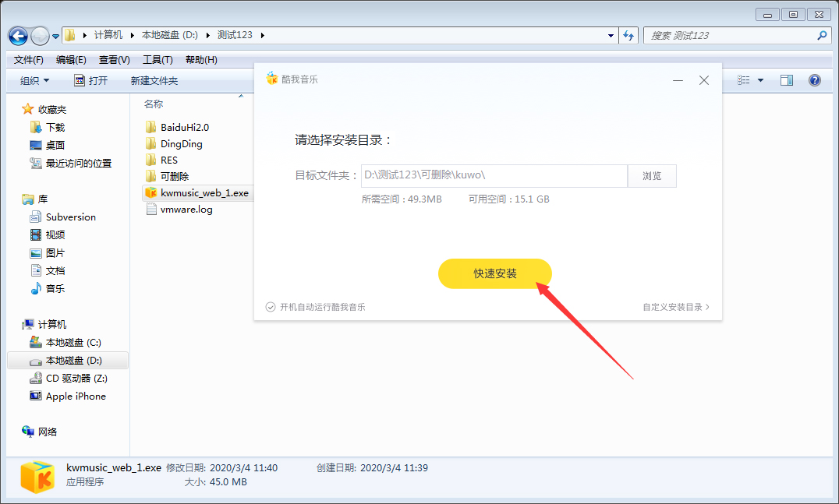Show the preview pane
The image size is (839, 504).
tap(786, 79)
